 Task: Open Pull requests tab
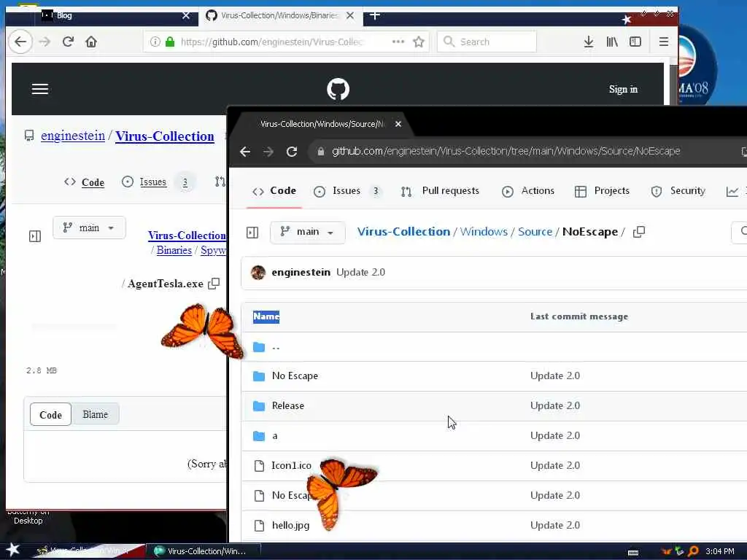click(440, 191)
